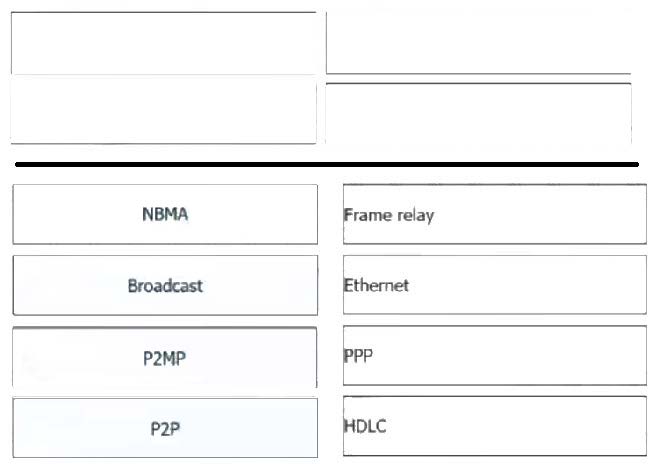Choose the PPP protocol box

pos(494,356)
